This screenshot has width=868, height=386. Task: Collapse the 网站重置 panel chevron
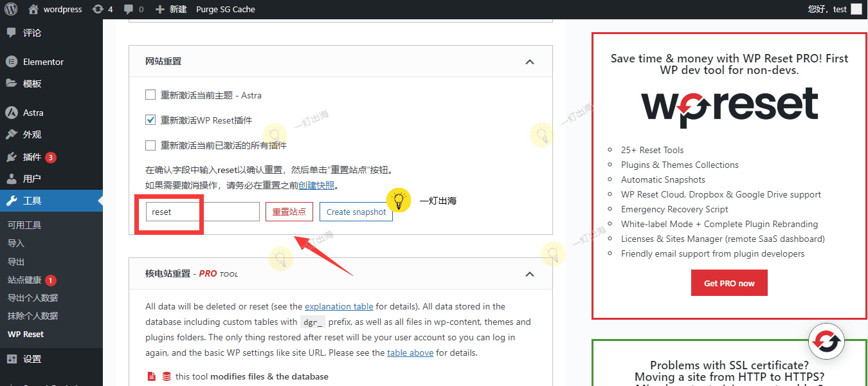click(529, 62)
